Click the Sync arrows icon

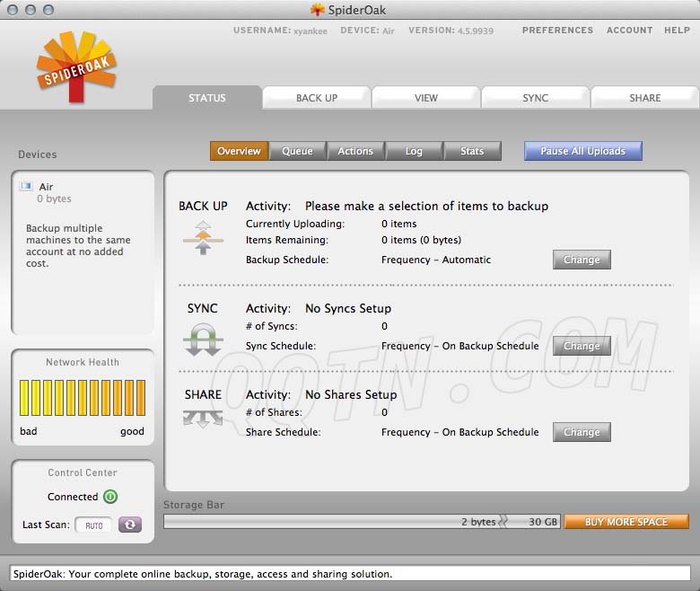(x=202, y=340)
